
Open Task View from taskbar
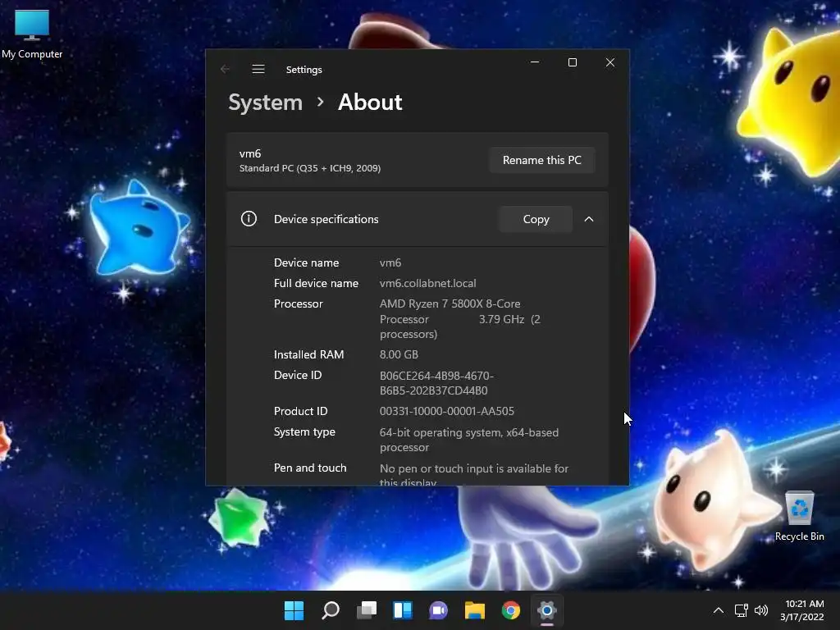tap(367, 610)
